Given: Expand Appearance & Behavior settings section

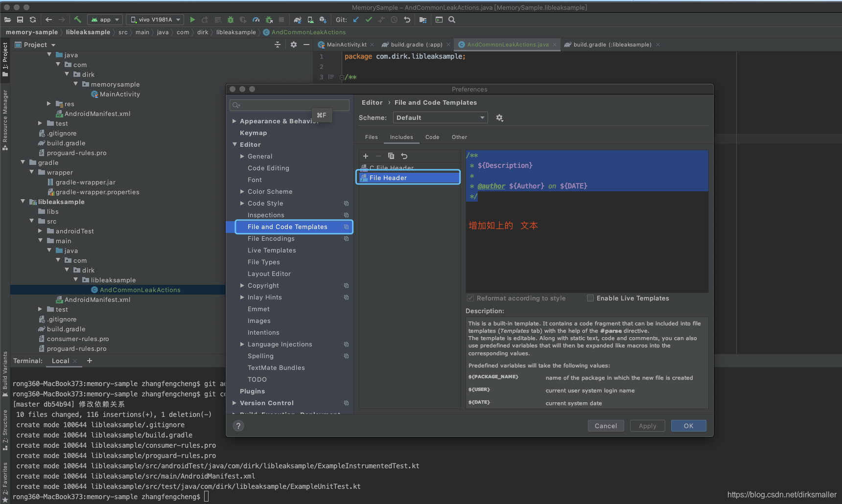Looking at the screenshot, I should (x=234, y=121).
